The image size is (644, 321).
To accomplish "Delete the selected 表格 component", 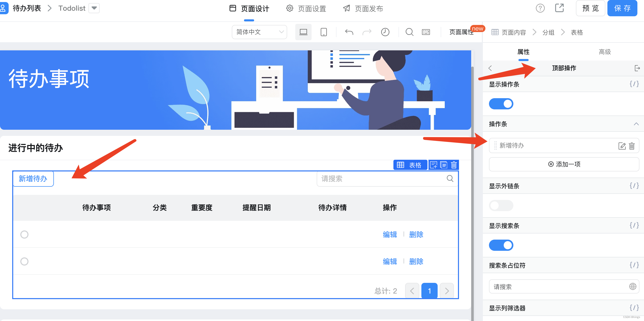I will pos(454,165).
